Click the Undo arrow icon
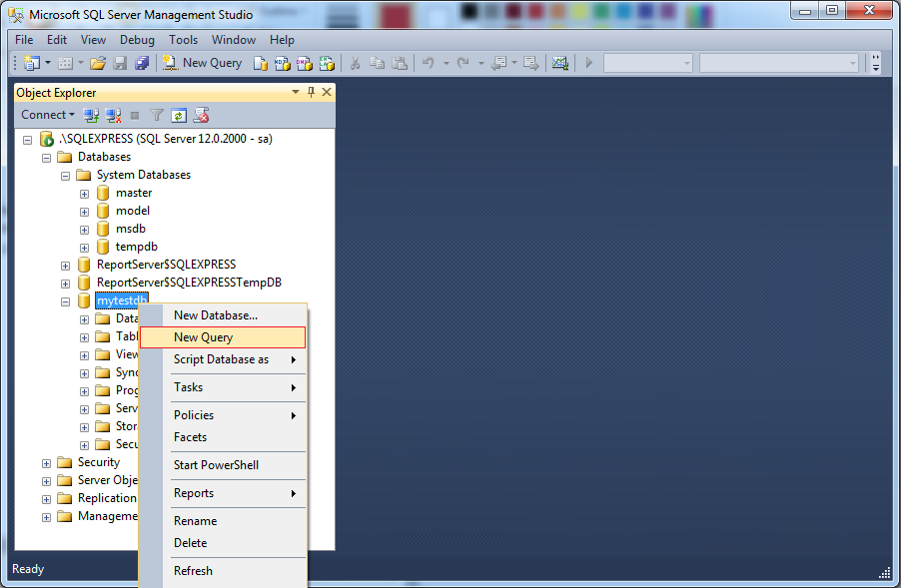The width and height of the screenshot is (901, 588). coord(429,63)
